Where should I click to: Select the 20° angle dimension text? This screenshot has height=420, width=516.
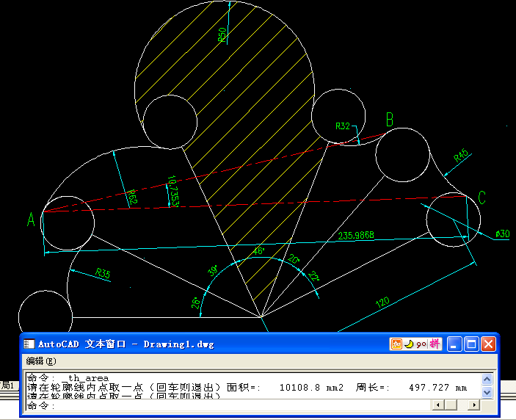[x=293, y=259]
